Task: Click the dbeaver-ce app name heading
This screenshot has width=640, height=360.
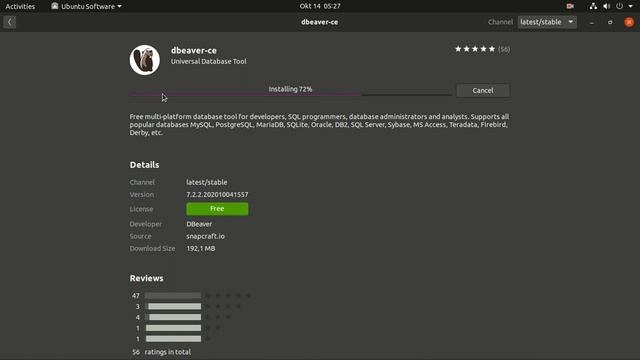Action: [194, 51]
